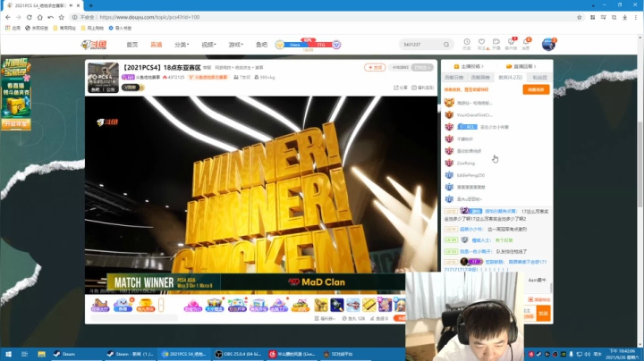Open the KPL Hero vs TTG match banner
The width and height of the screenshot is (644, 361).
coord(308,45)
